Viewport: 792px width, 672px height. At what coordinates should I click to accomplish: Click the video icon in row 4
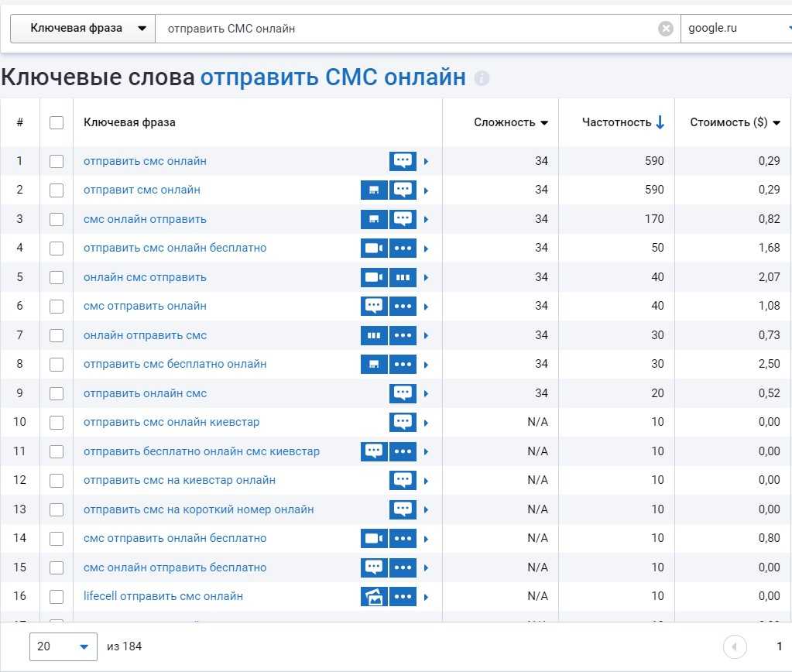tap(374, 249)
